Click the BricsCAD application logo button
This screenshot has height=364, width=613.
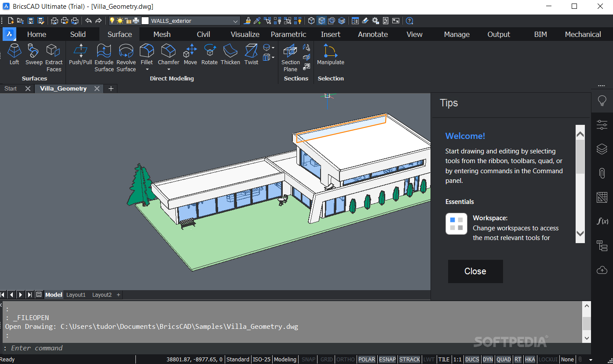point(9,34)
